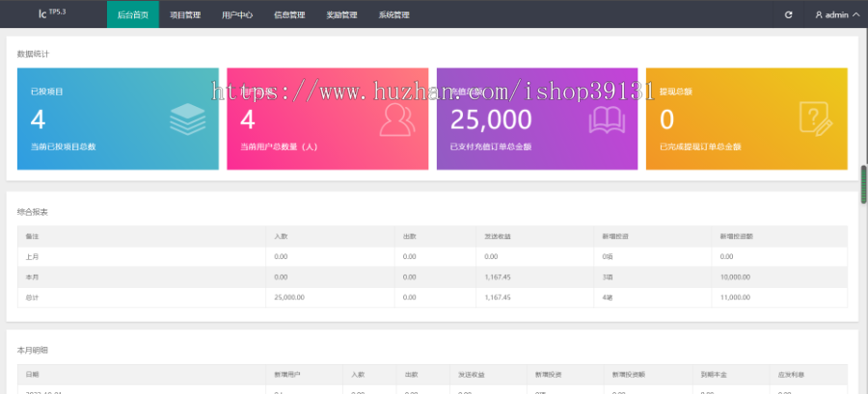Image resolution: width=868 pixels, height=394 pixels.
Task: Click the 到期本金 column header
Action: pos(714,375)
